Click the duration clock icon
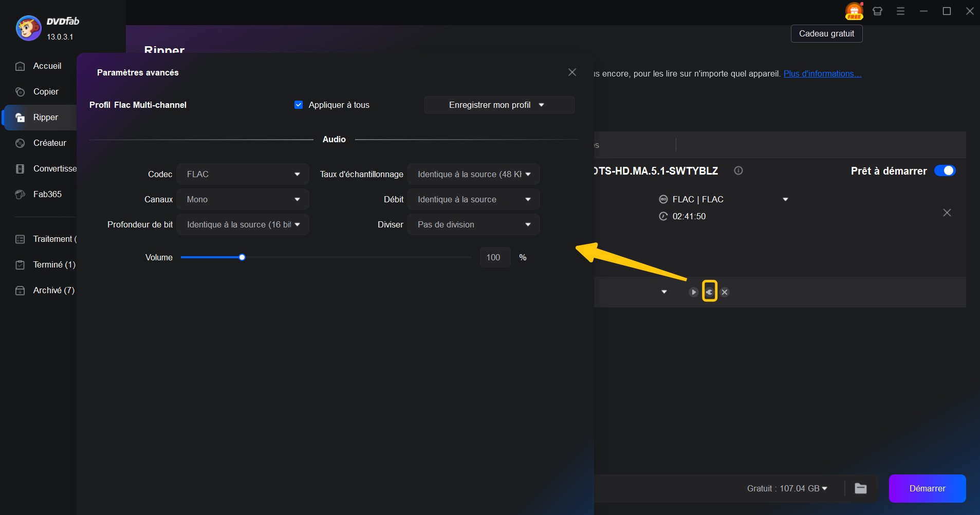The image size is (980, 515). (663, 216)
